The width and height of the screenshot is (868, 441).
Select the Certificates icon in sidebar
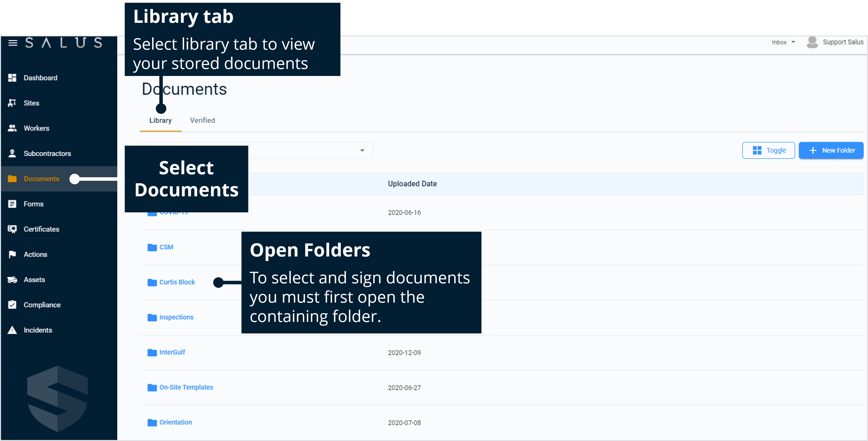point(12,229)
